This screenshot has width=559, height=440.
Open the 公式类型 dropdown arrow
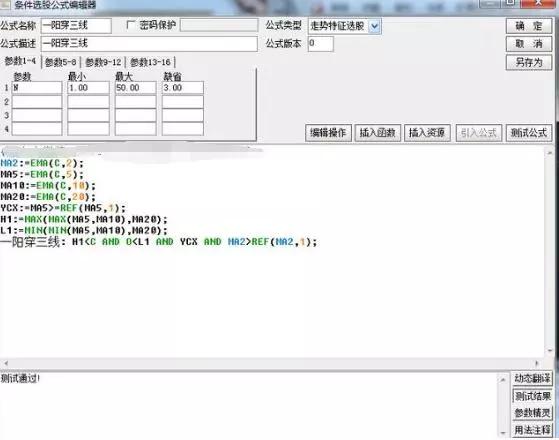coord(374,26)
